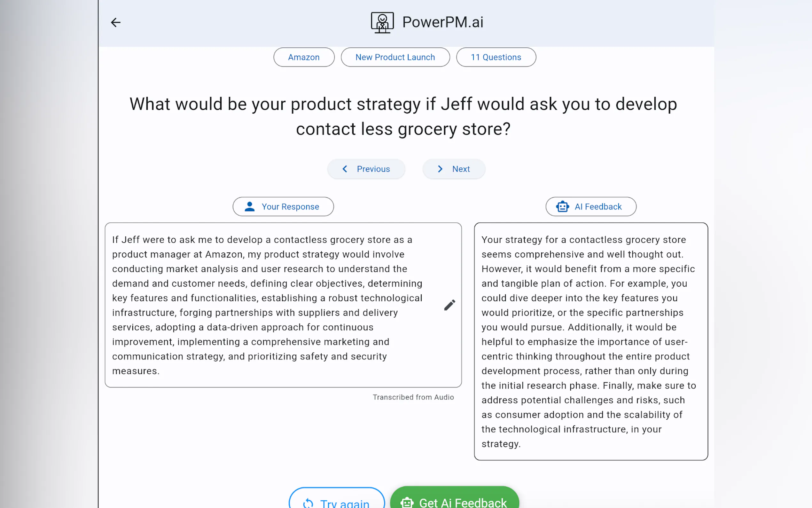
Task: Click the AI feedback text panel
Action: point(590,341)
